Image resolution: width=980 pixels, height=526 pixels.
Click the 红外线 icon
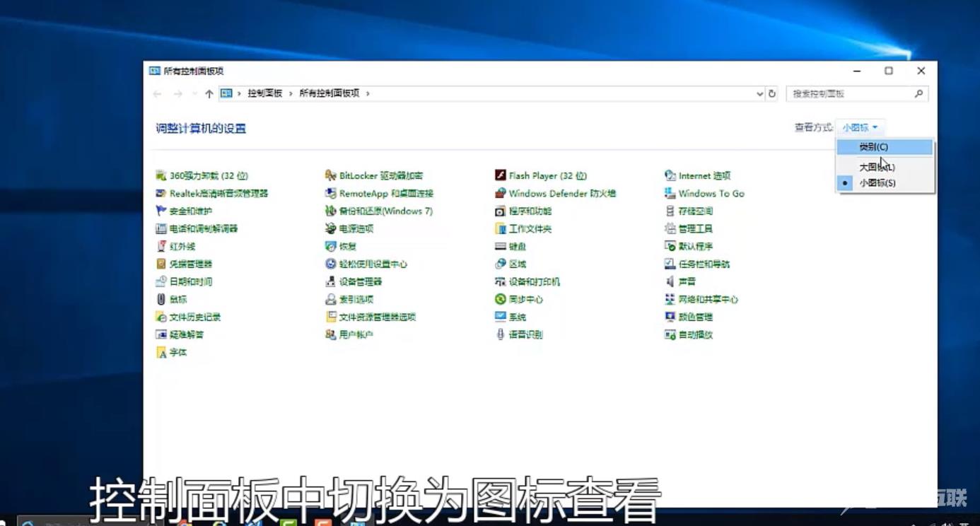161,246
